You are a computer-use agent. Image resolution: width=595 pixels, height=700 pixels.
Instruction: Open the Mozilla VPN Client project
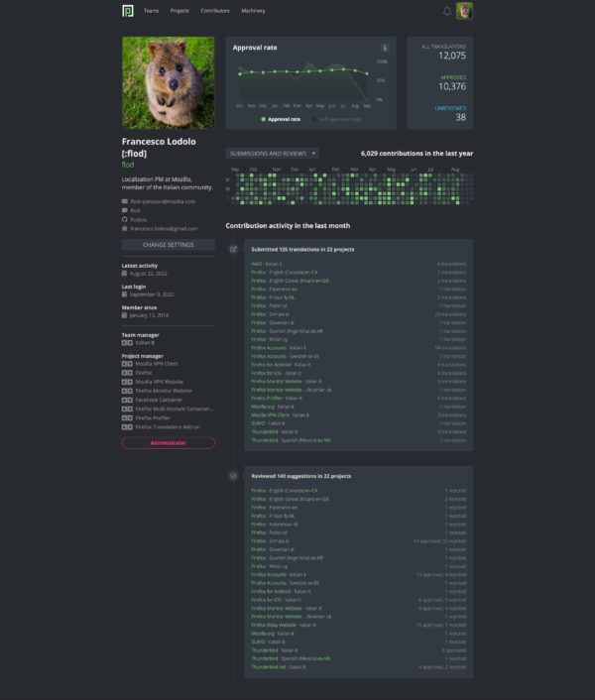point(157,364)
